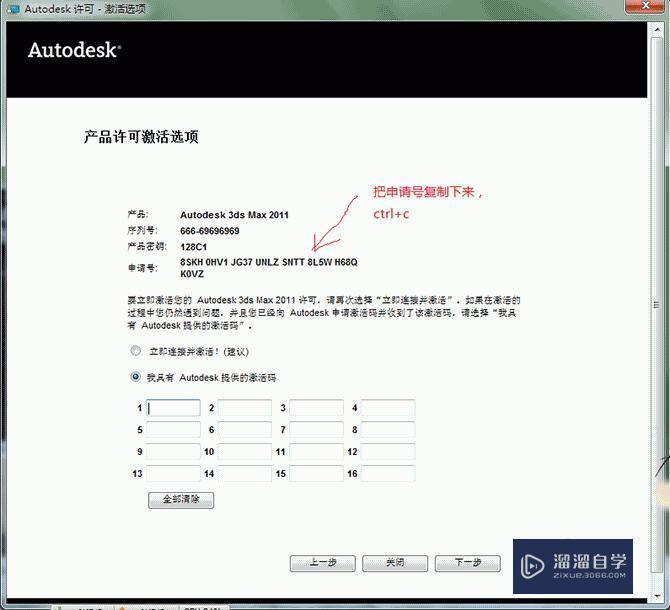Viewport: 670px width, 610px height.
Task: Click the request code text 8SKH 0HV1 JG37
Action: pos(216,262)
